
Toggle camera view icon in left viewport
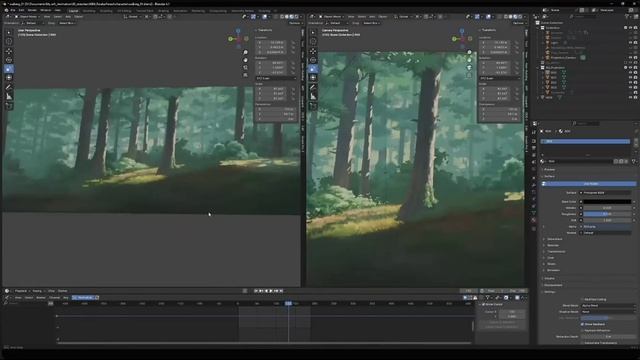(x=245, y=68)
